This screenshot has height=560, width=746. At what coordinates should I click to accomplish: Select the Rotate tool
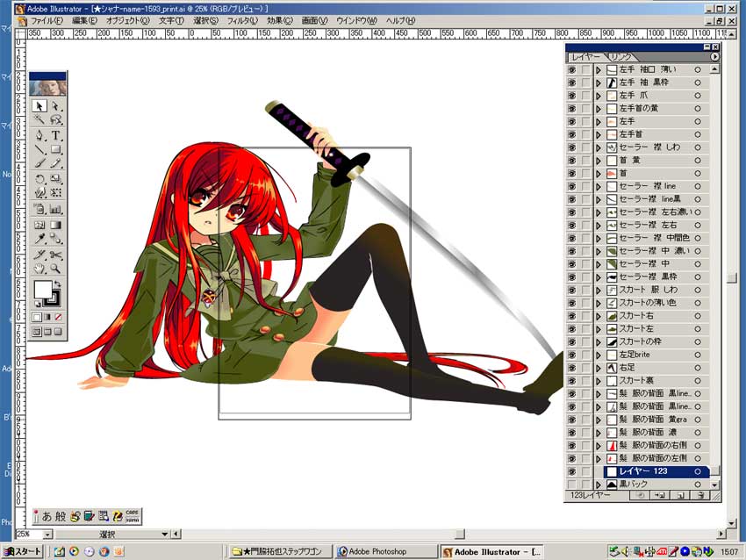(x=40, y=179)
